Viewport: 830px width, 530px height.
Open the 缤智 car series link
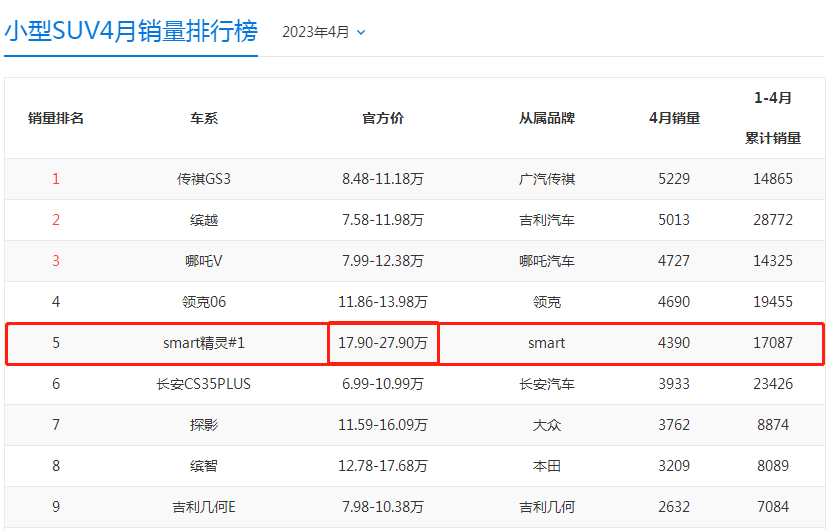point(204,466)
